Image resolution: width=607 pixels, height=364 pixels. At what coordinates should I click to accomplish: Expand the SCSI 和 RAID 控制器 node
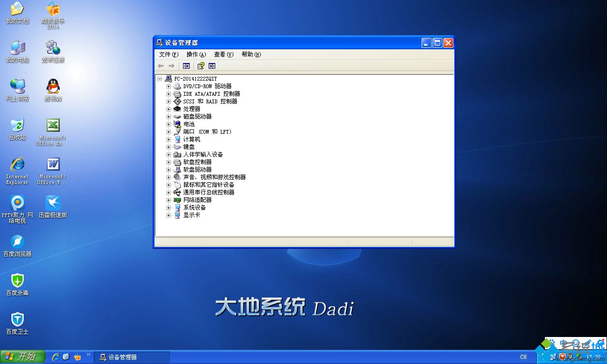point(168,101)
